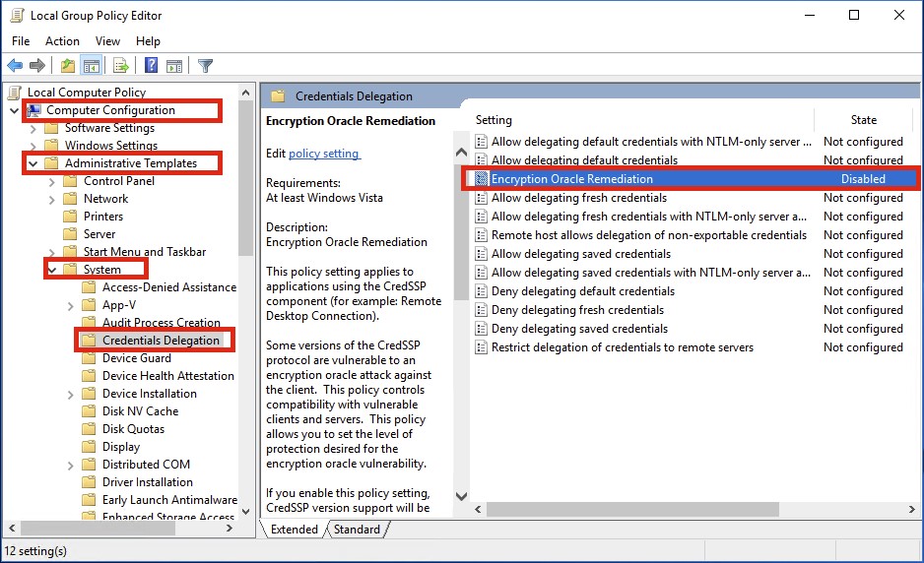Click the folder icon next to Display
This screenshot has width=924, height=563.
[89, 447]
